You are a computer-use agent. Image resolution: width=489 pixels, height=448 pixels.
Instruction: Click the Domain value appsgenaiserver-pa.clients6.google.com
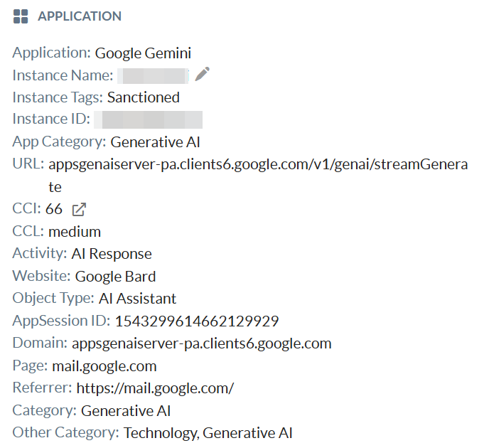(x=201, y=343)
